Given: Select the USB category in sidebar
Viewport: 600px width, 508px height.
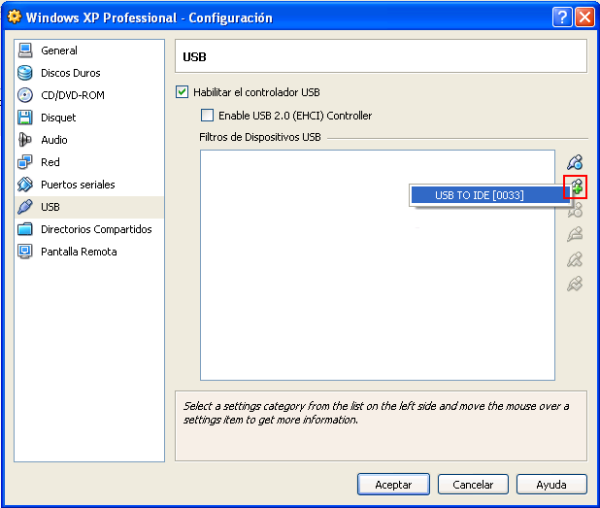Looking at the screenshot, I should pos(51,207).
